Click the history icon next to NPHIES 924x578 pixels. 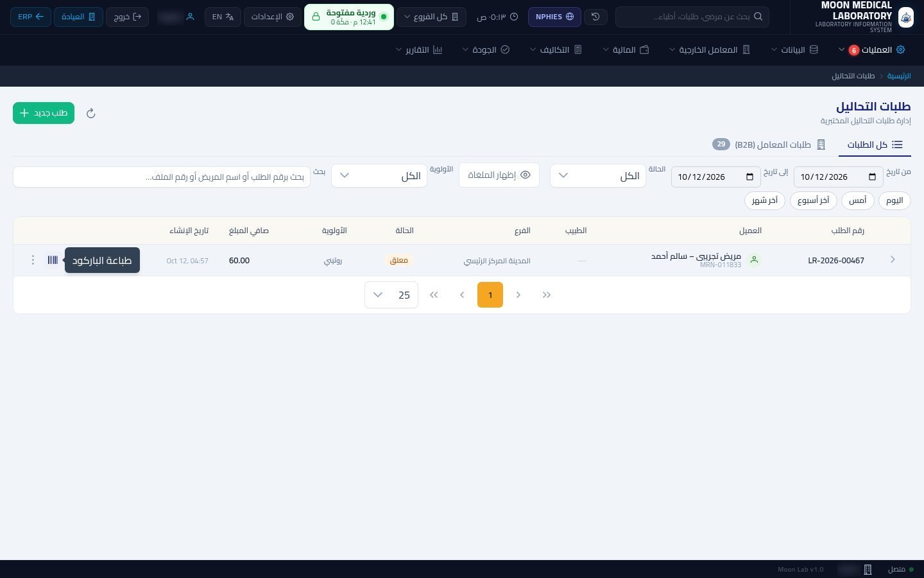point(595,17)
